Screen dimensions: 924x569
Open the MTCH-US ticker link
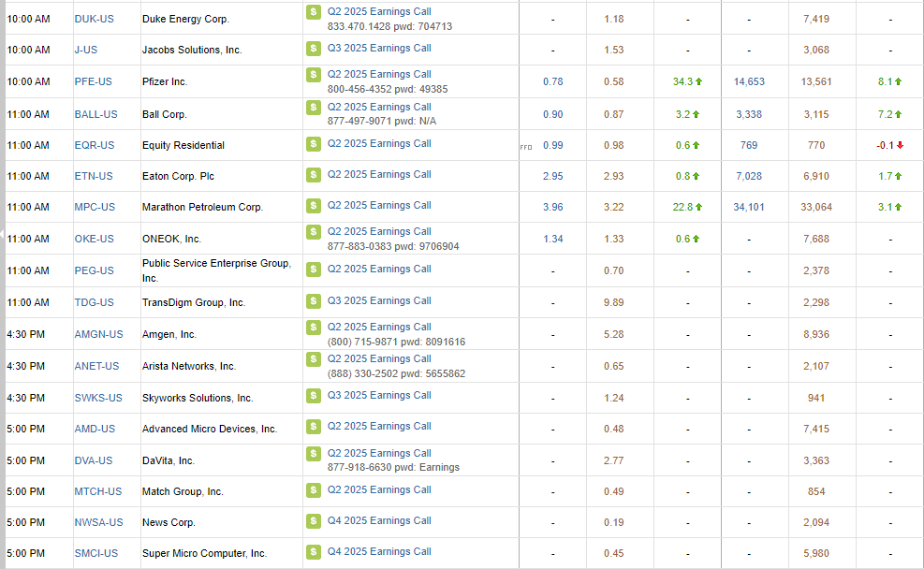(x=98, y=492)
